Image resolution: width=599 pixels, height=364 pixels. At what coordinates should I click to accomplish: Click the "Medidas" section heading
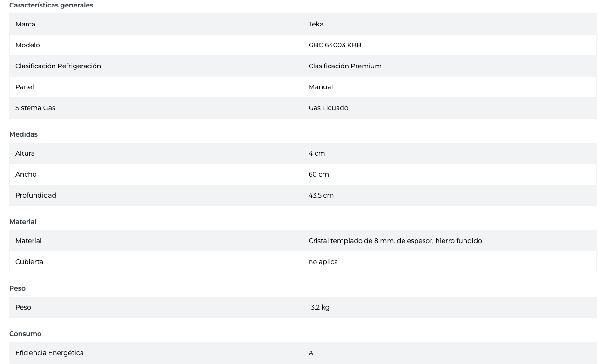[23, 134]
